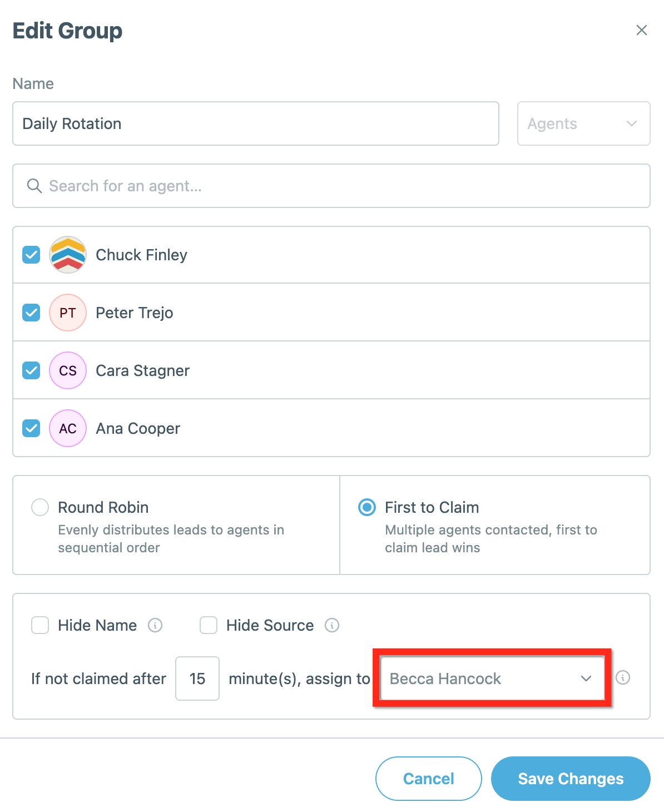Click Save Changes button
This screenshot has width=664, height=812.
coord(571,779)
